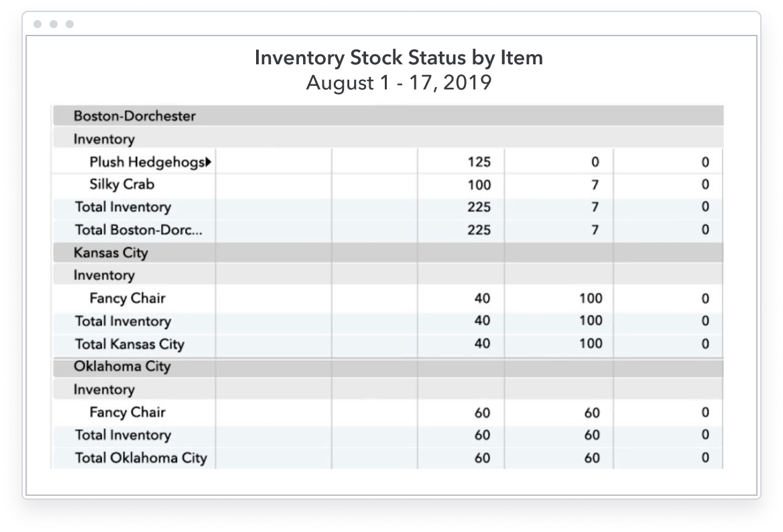Click the arrow beside Plush Hedgehogs
Image resolution: width=783 pixels, height=532 pixels.
click(x=208, y=162)
